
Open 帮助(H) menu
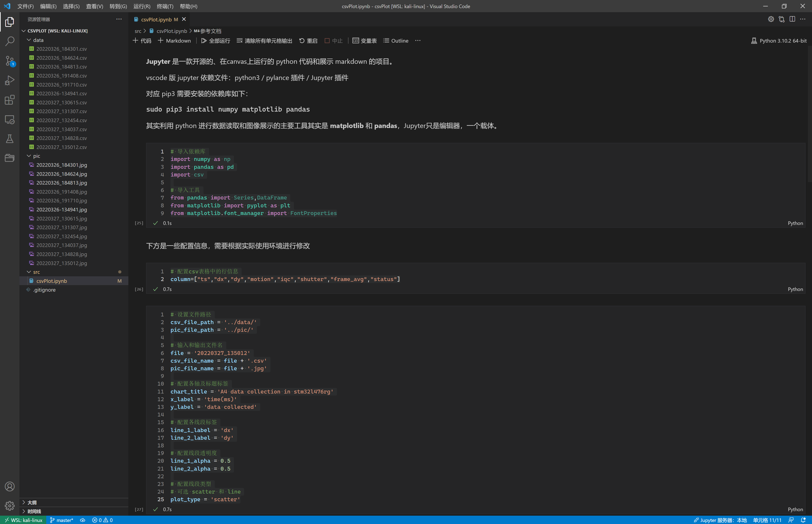[x=188, y=6]
